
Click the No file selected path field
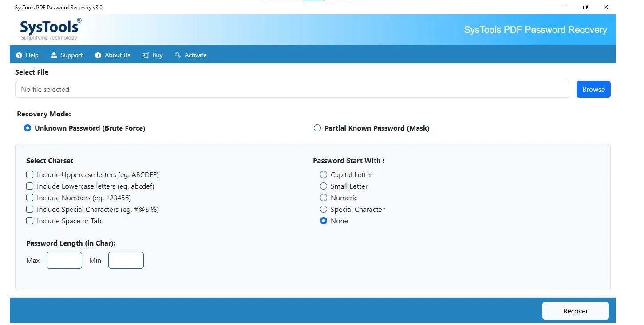pos(292,89)
